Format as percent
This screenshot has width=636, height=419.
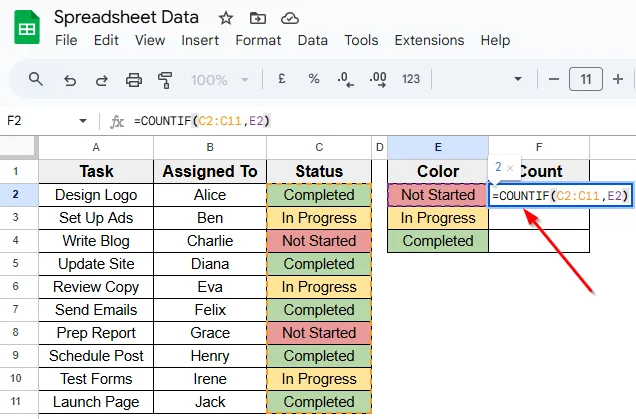coord(314,79)
